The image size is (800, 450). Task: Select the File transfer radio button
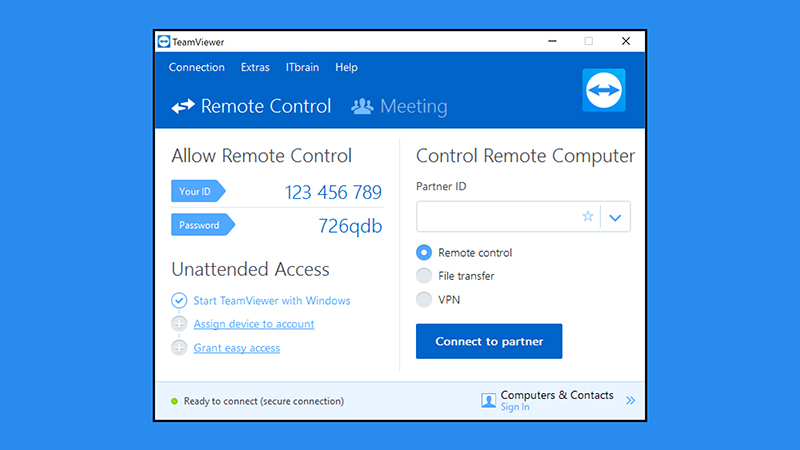(x=424, y=276)
